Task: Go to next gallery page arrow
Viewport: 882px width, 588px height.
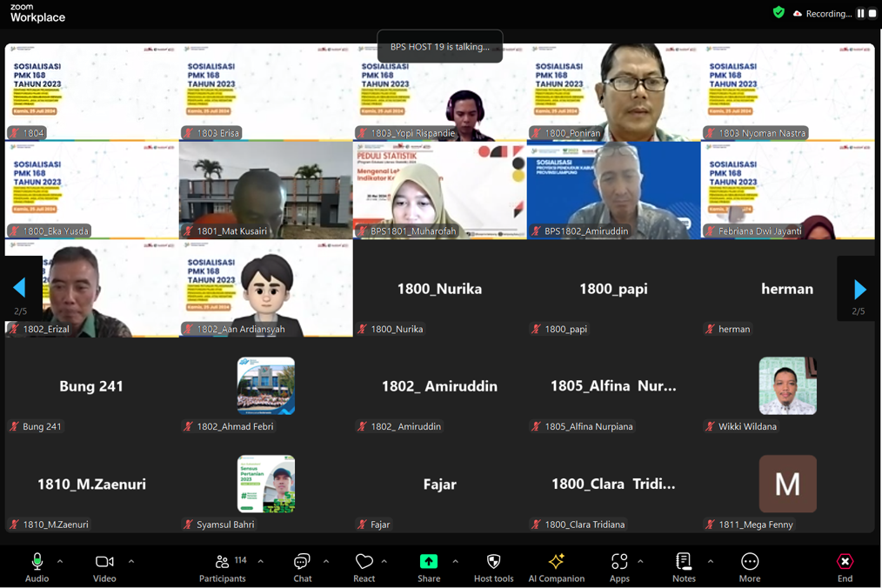Action: point(859,289)
